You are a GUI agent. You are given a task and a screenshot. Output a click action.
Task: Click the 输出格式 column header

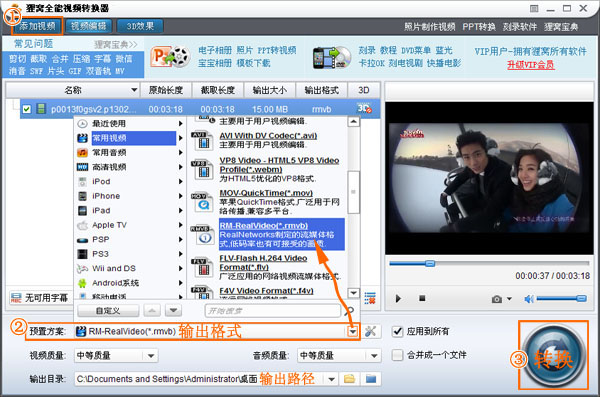tap(321, 90)
